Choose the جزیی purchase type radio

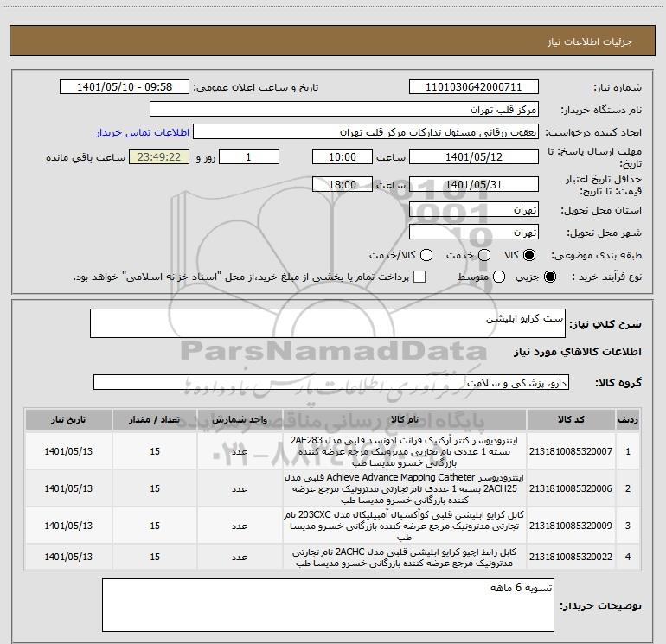[x=549, y=277]
